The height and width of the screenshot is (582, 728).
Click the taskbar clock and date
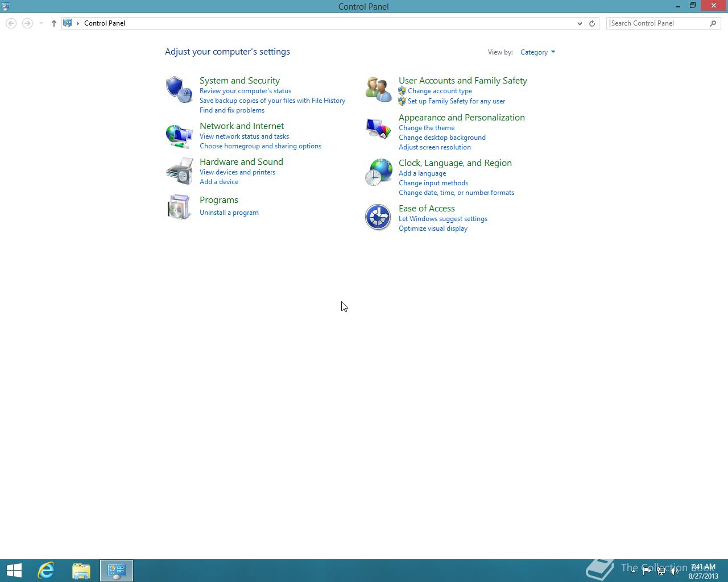click(704, 571)
